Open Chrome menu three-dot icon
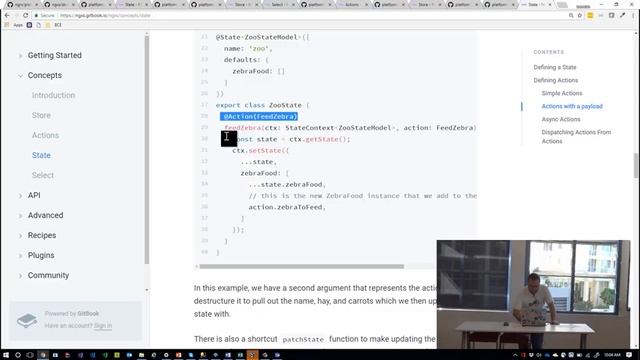Image resolution: width=640 pixels, height=360 pixels. [633, 16]
